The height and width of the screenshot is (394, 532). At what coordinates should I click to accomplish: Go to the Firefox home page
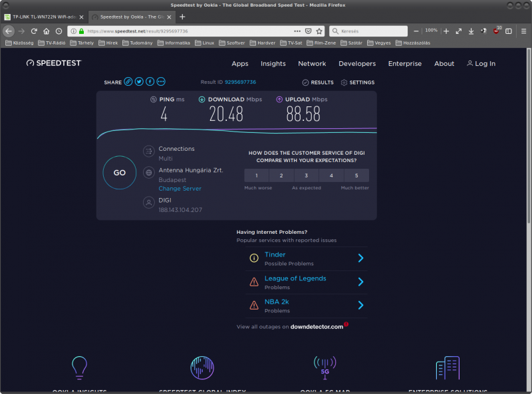point(47,31)
